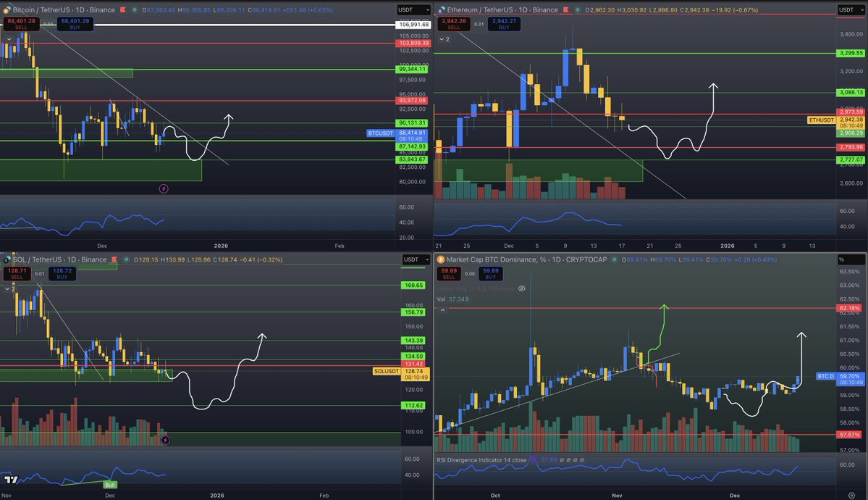The image size is (868, 500).
Task: Expand the 2 indicators legend on SOL chart
Action: (x=10, y=289)
